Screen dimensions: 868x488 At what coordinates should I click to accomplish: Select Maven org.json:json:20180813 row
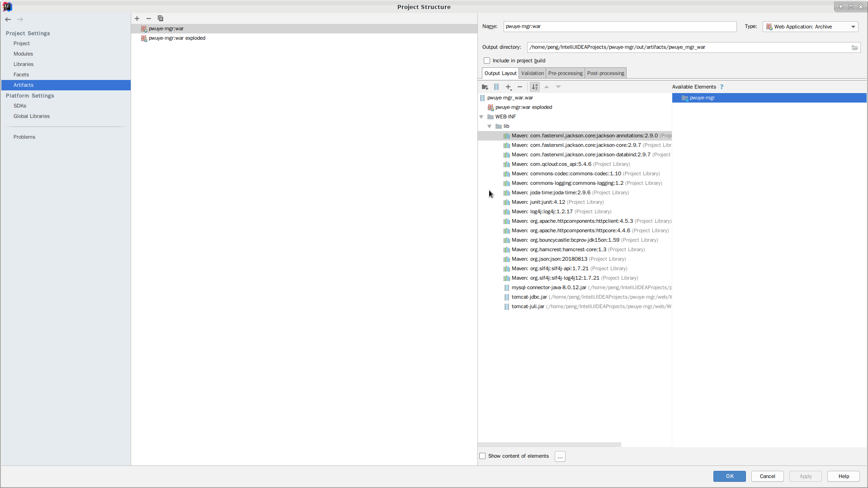pyautogui.click(x=575, y=259)
